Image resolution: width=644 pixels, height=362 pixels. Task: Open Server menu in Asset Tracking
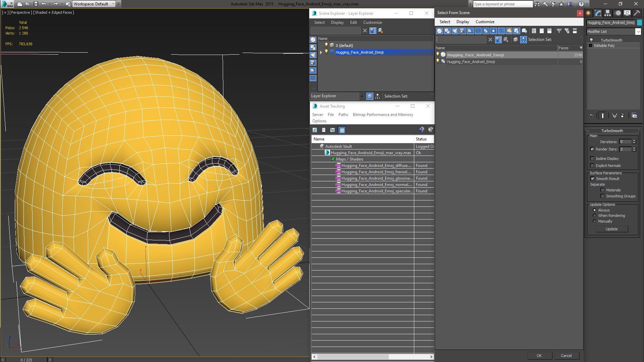(317, 115)
